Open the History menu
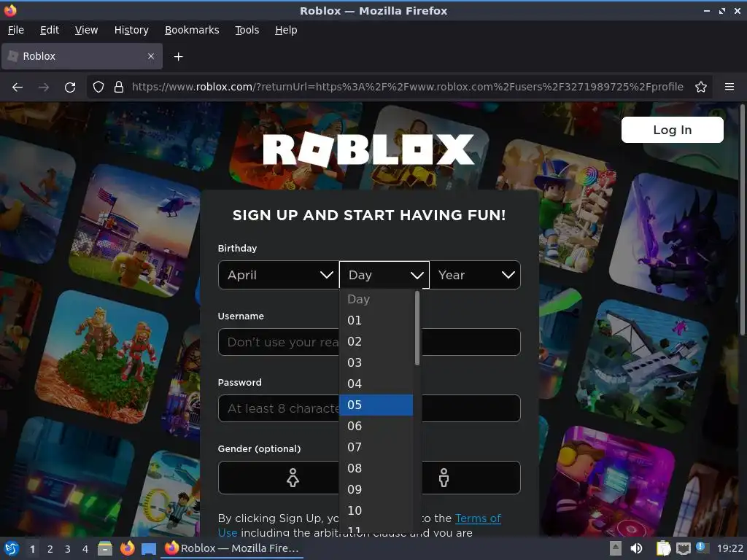 131,30
